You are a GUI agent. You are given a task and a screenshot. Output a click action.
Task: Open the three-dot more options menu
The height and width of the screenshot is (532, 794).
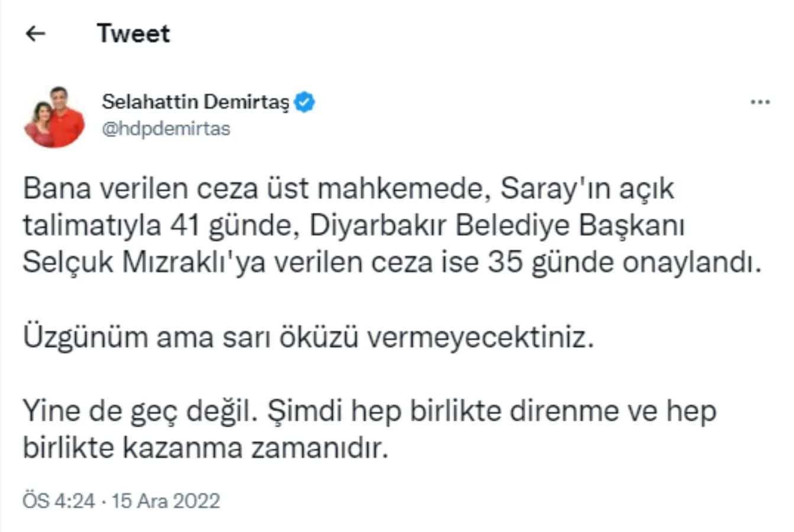(x=760, y=102)
